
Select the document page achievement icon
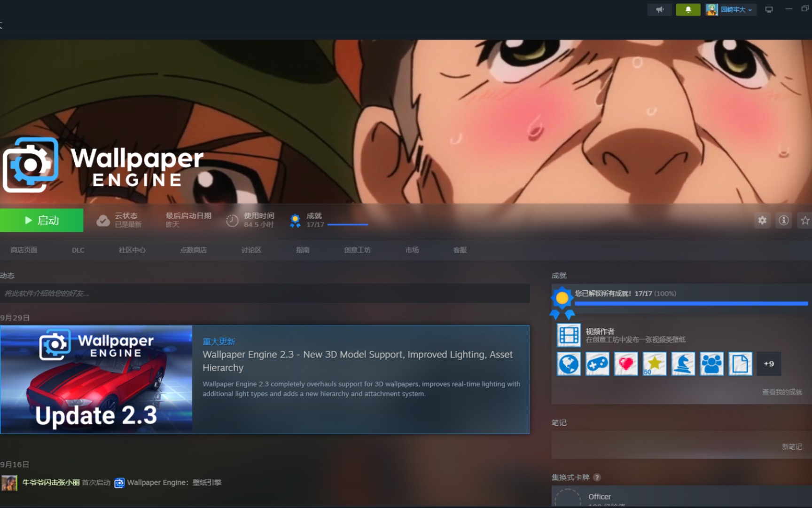pos(741,364)
